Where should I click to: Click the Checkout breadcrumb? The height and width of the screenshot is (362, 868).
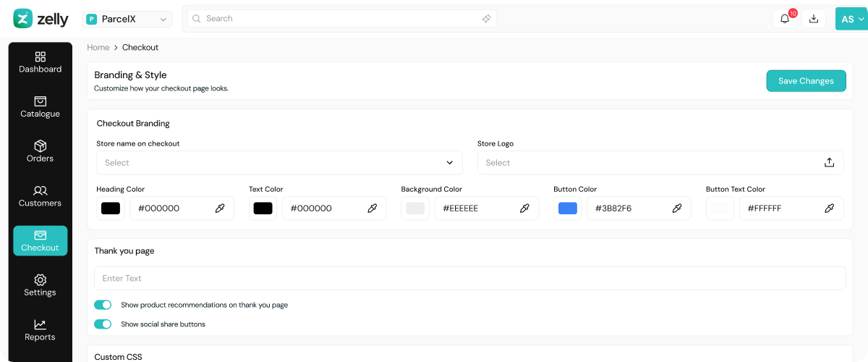[x=140, y=47]
